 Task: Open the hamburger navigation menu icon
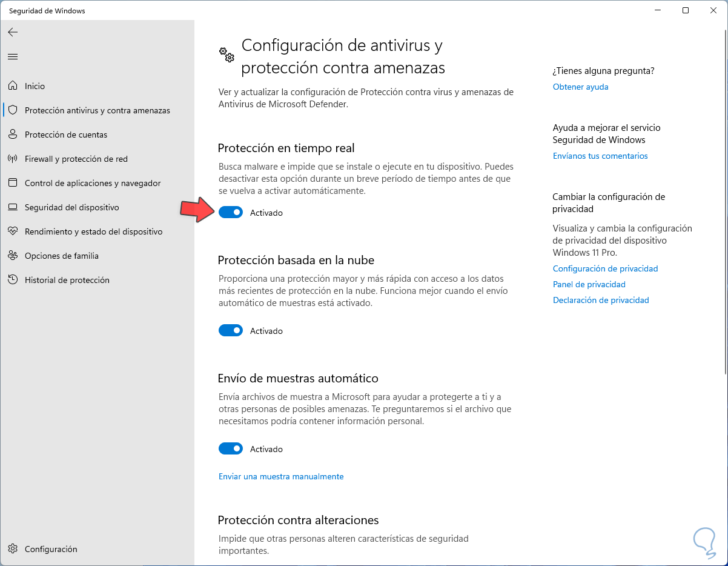13,56
